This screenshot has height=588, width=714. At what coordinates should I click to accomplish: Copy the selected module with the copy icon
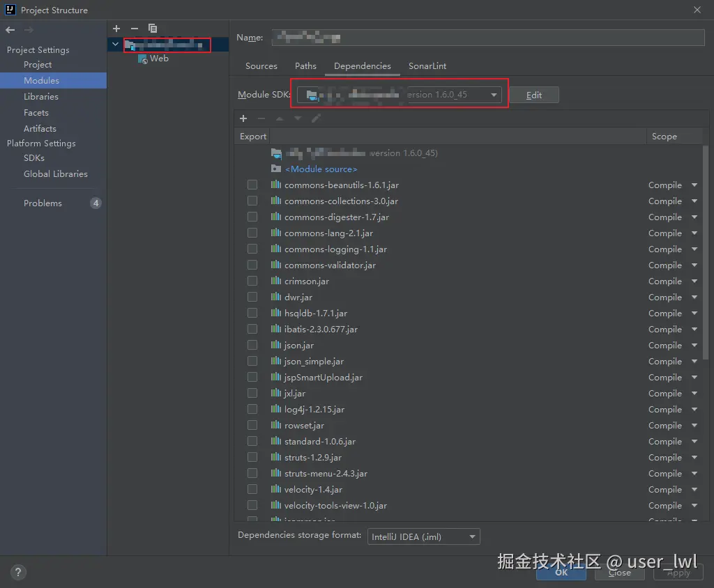tap(153, 29)
